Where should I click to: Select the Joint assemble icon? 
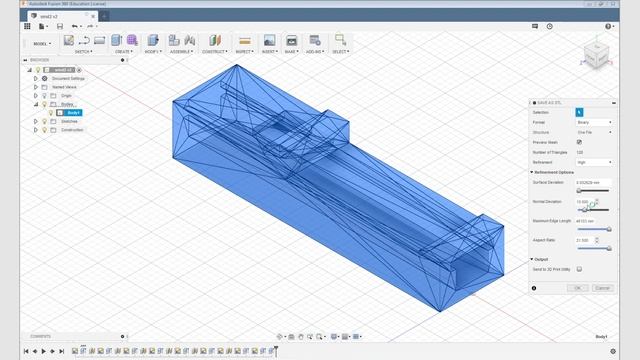190,40
